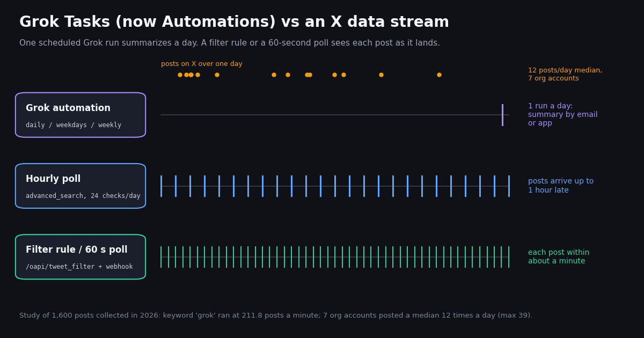Click the 'advanced_search, 24 checks/day' text
This screenshot has height=338, width=644.
coord(83,196)
